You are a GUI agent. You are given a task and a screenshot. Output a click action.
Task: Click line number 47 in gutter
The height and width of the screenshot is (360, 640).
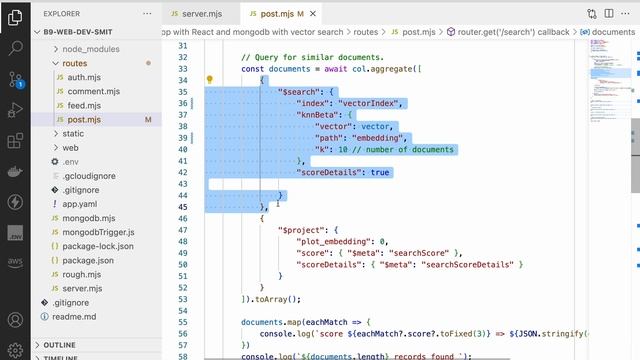(x=182, y=230)
